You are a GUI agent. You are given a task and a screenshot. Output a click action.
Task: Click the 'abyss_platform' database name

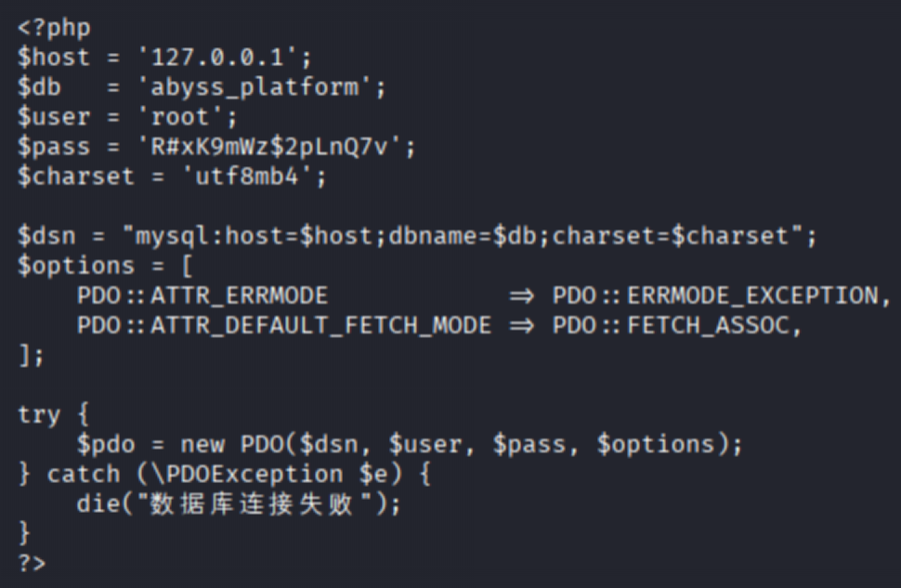point(255,87)
